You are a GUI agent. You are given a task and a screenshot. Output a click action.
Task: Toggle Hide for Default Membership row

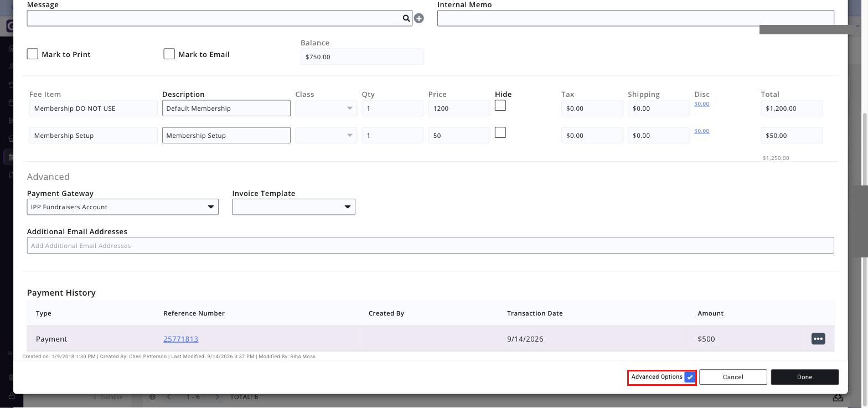pos(500,105)
